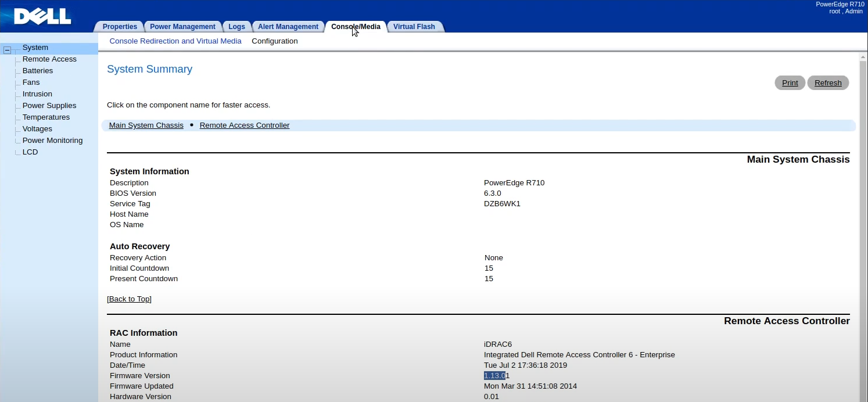
Task: Click the System Information heading
Action: 149,171
